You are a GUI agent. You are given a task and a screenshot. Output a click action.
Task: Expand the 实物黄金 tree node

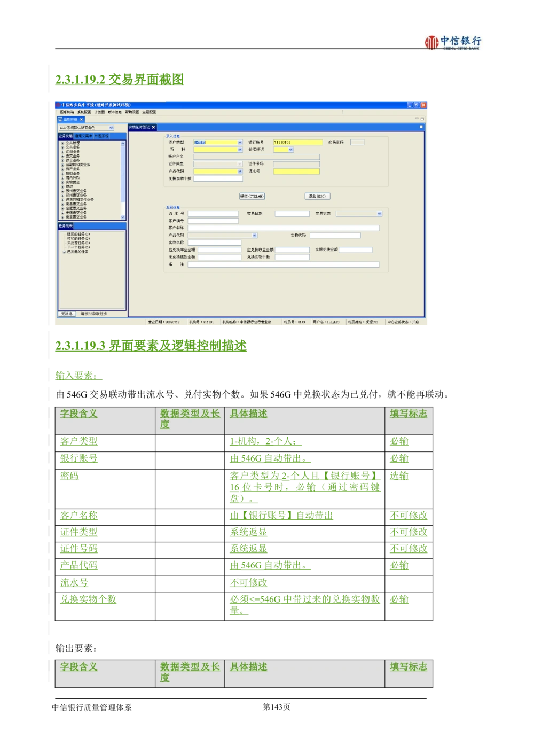click(x=62, y=182)
